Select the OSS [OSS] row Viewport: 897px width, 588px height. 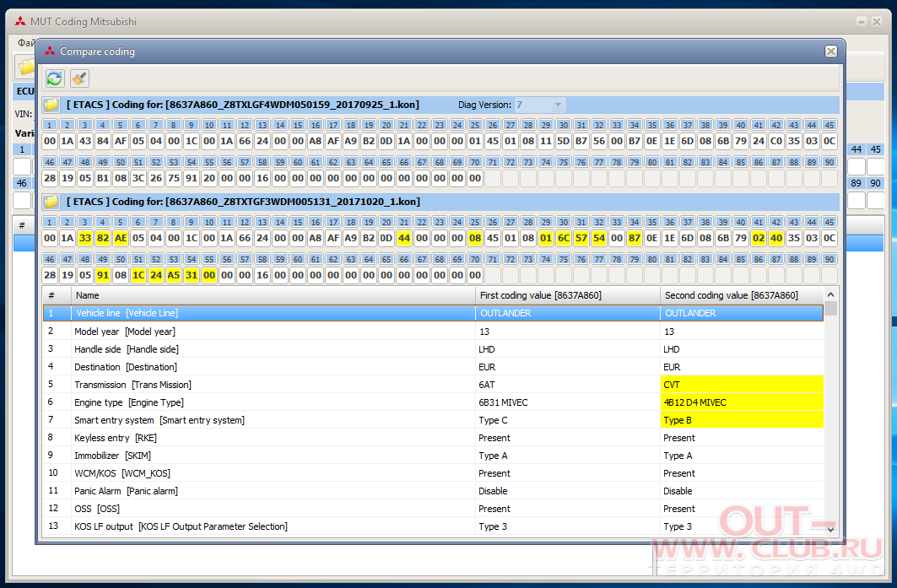coord(433,509)
